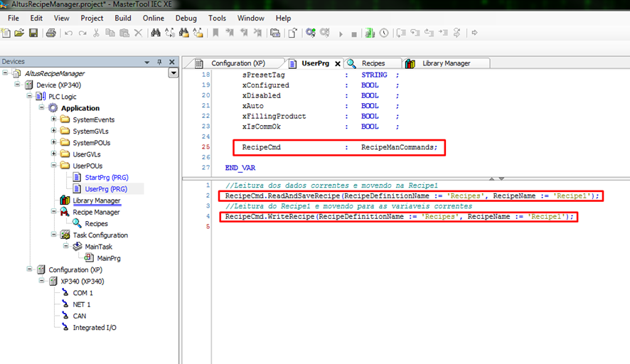Screen dimensions: 630x364
Task: Click the Find binoculars icon in toolbar
Action: pyautogui.click(x=156, y=33)
